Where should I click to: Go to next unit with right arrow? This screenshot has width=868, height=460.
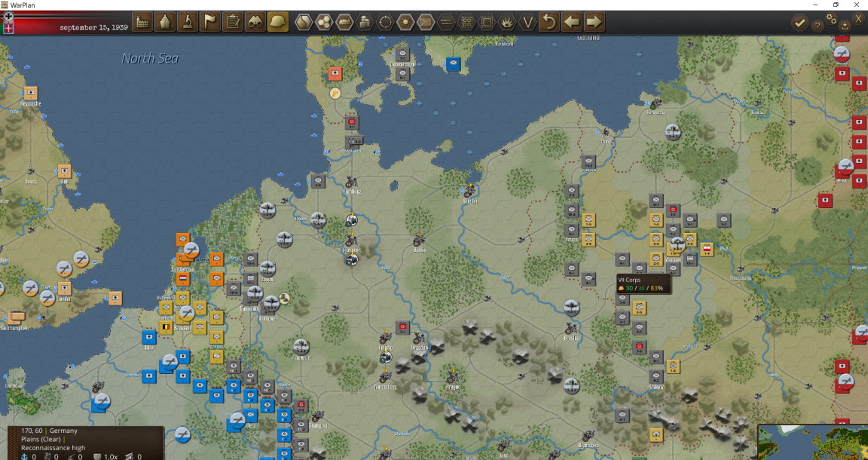click(x=594, y=23)
